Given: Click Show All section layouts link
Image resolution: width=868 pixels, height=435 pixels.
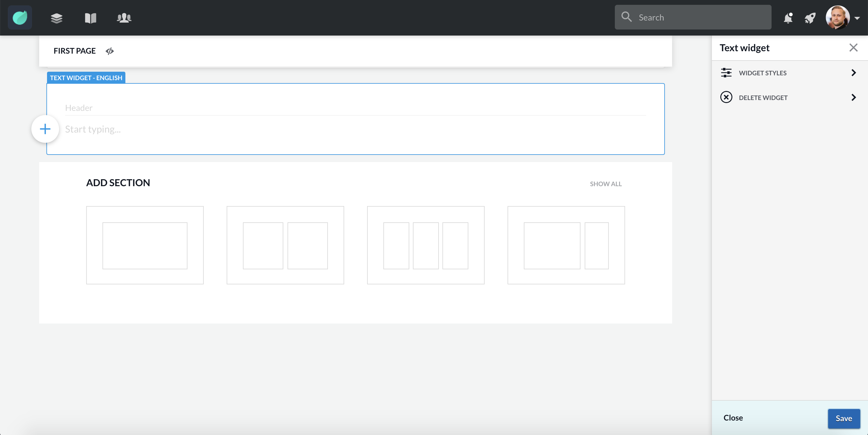Looking at the screenshot, I should 605,184.
